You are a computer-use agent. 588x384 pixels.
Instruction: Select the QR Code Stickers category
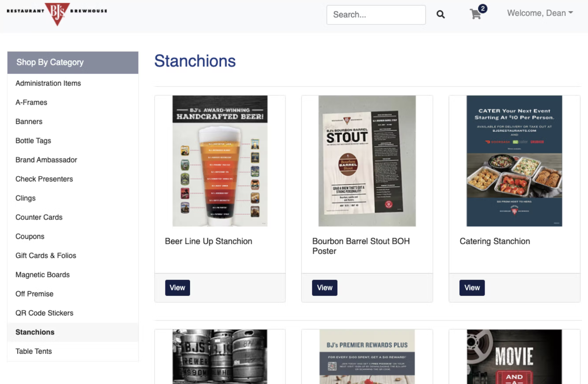[x=44, y=313]
